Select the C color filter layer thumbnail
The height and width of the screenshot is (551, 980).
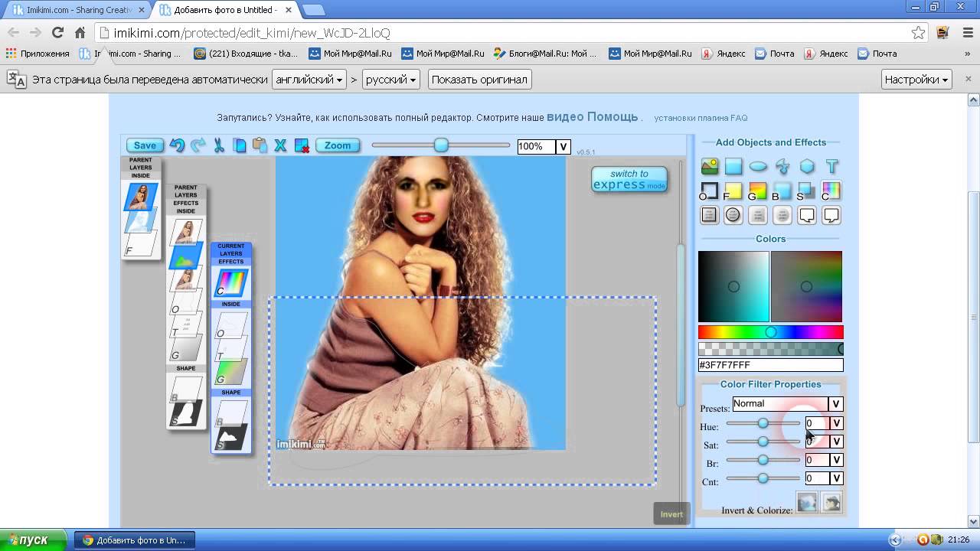point(230,282)
